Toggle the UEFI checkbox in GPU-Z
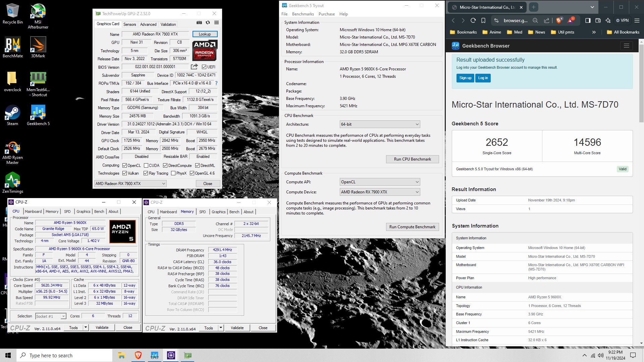The height and width of the screenshot is (362, 644). click(x=204, y=67)
